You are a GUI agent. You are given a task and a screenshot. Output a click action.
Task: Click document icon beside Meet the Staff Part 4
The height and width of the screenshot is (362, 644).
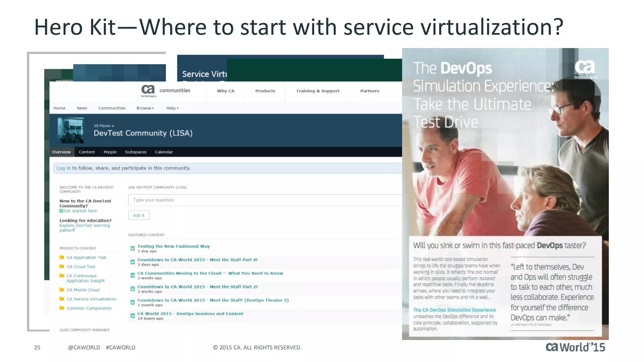coord(133,262)
